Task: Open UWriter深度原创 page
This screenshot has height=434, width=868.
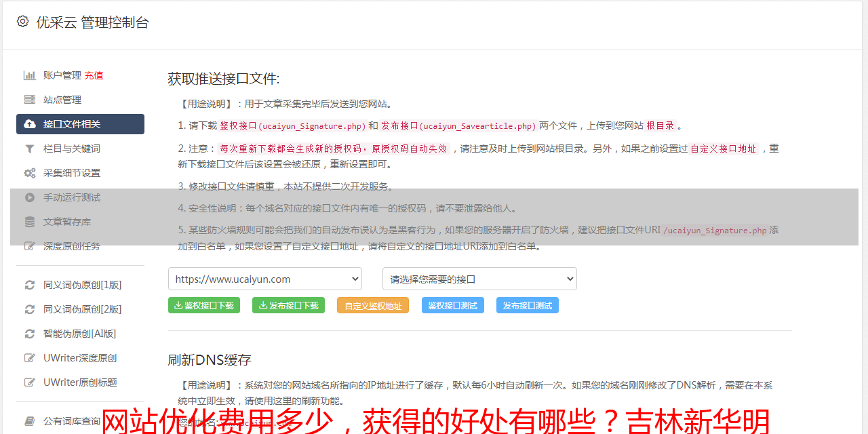Action: 80,358
